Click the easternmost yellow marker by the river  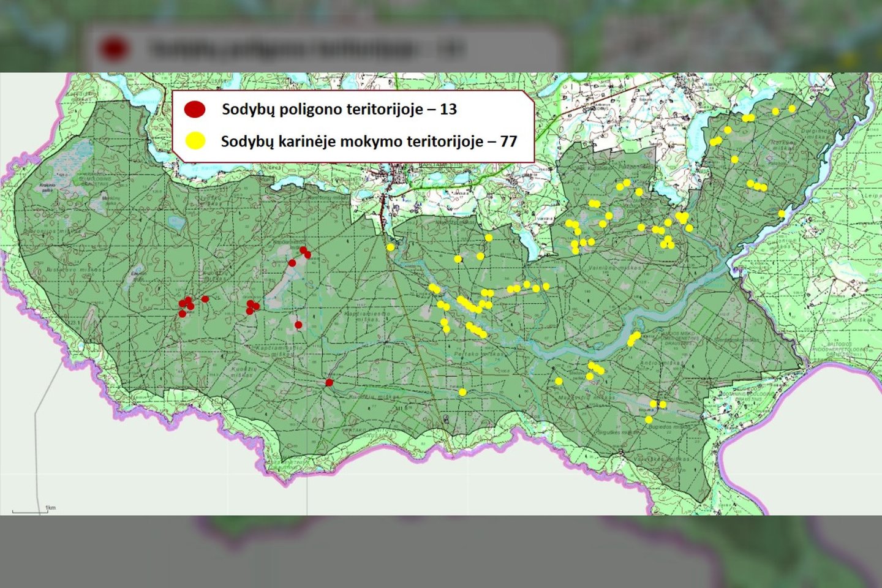coord(782,214)
